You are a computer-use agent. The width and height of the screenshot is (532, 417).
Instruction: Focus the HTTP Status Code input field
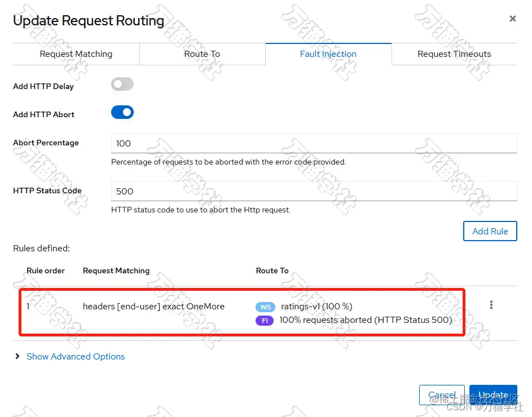pos(314,191)
